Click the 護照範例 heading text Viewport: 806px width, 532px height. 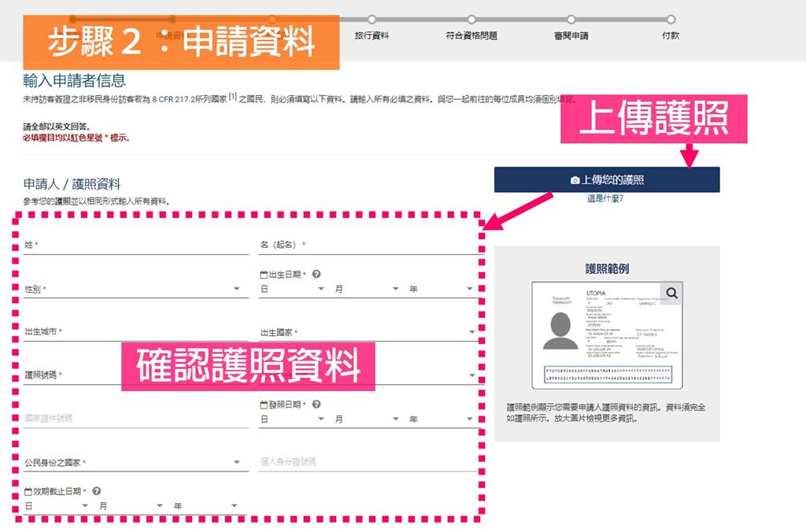(x=607, y=269)
